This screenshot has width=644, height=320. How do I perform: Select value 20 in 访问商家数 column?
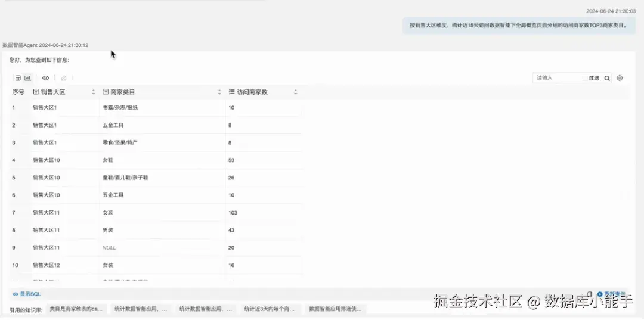231,248
